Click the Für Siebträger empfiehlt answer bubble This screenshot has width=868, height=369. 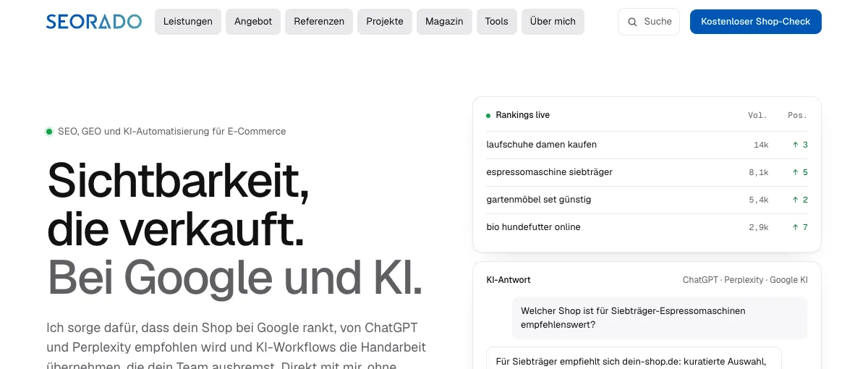634,359
